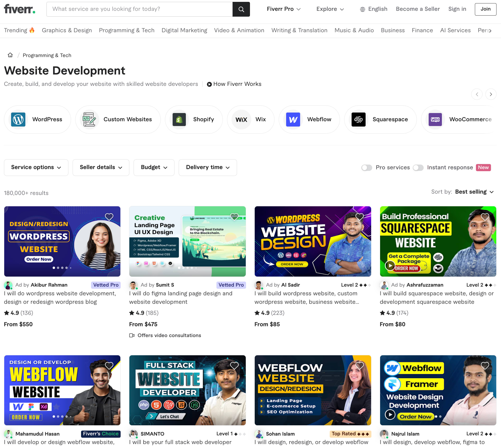The width and height of the screenshot is (501, 448).
Task: Click seller name SIMANTO
Action: point(152,434)
